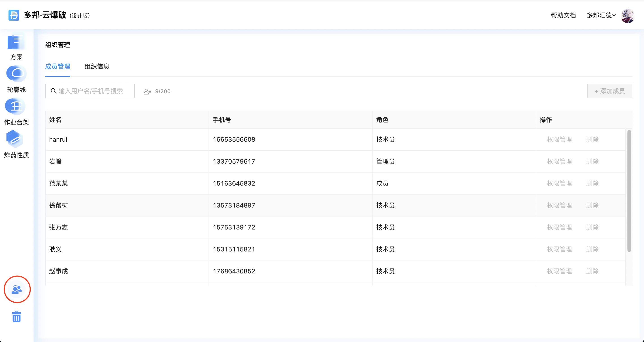Viewport: 644px width, 342px height.
Task: Click the user avatar picture
Action: [x=628, y=15]
